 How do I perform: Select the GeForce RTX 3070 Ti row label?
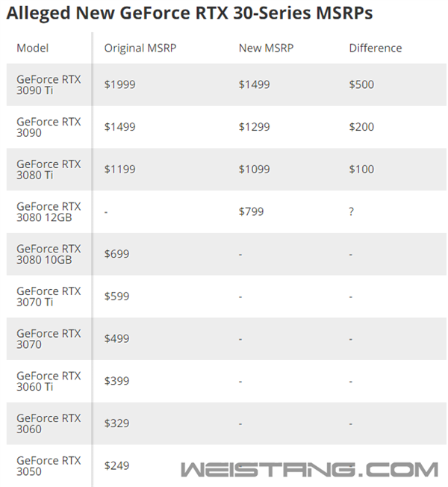click(49, 297)
